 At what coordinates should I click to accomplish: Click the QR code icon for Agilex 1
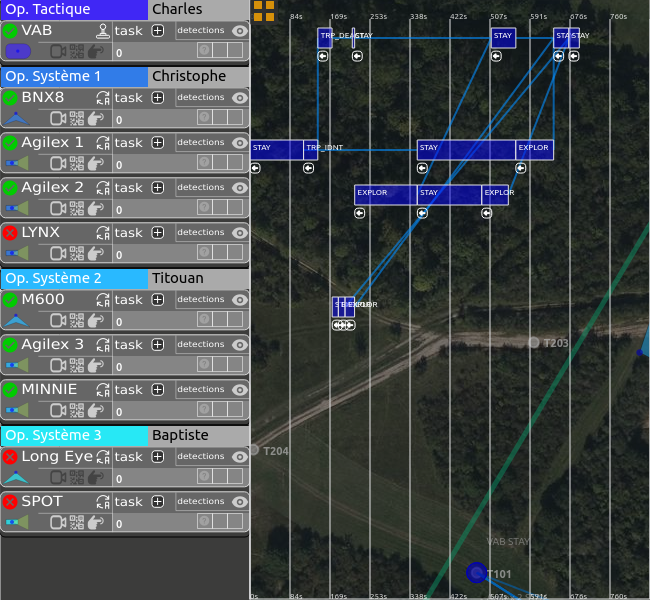(x=77, y=163)
